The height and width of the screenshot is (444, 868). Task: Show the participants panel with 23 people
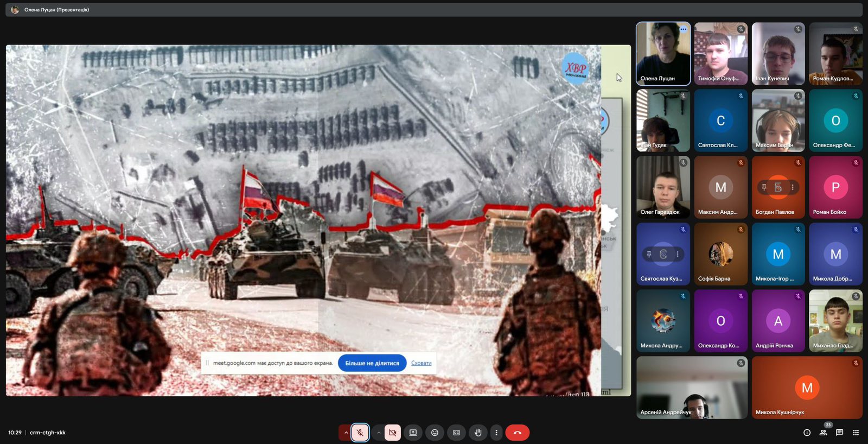click(x=824, y=433)
